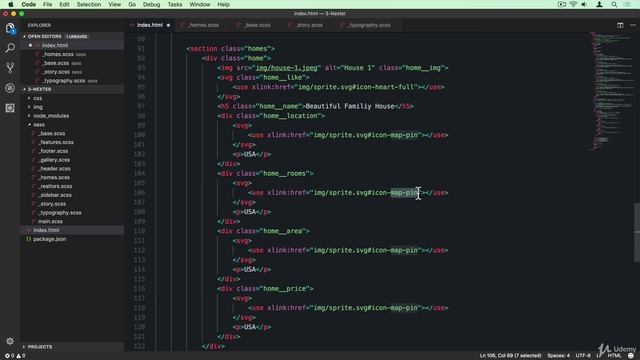This screenshot has height=360, width=640.
Task: Open the Code application menu
Action: pos(29,4)
